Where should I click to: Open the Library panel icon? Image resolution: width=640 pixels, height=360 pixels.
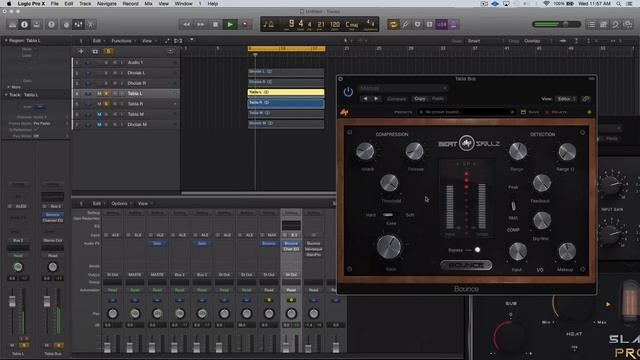click(x=12, y=24)
